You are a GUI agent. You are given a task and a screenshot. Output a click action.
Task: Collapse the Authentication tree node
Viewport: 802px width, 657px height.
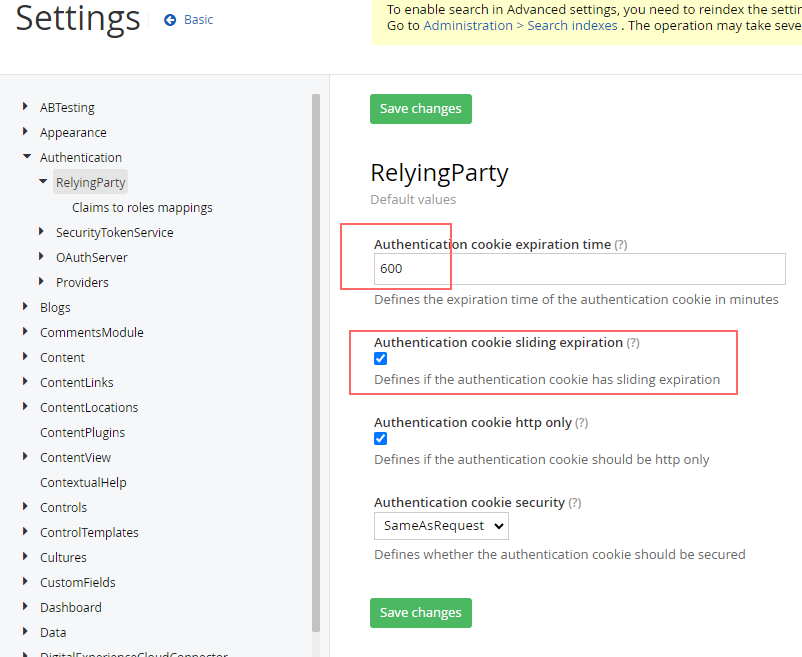click(26, 157)
